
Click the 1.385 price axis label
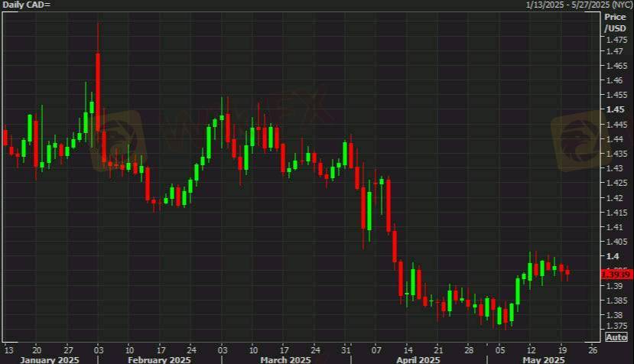[x=617, y=300]
